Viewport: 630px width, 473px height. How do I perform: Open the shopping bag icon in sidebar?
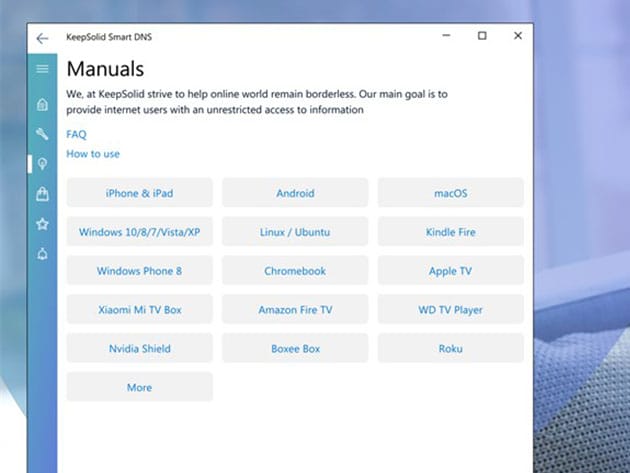pos(42,194)
